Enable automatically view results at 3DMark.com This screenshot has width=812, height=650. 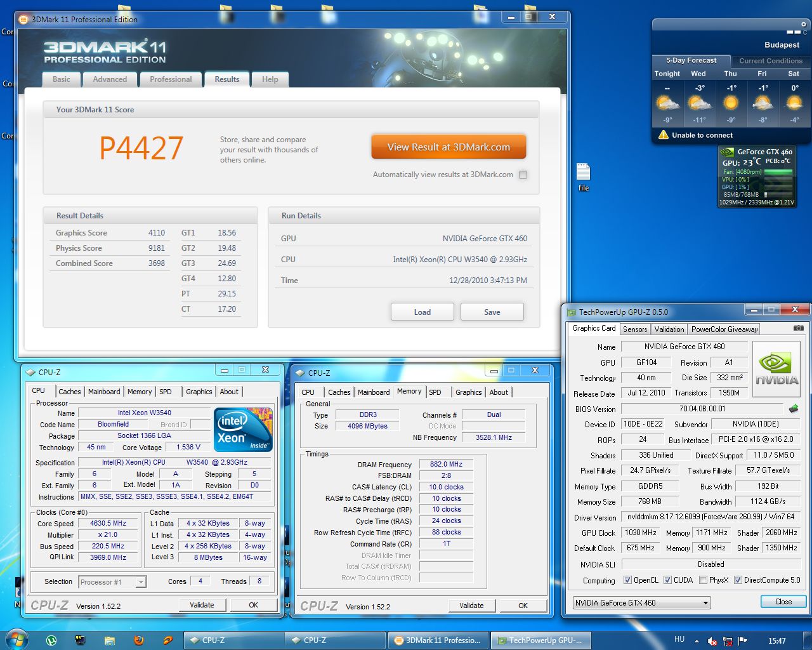[523, 175]
